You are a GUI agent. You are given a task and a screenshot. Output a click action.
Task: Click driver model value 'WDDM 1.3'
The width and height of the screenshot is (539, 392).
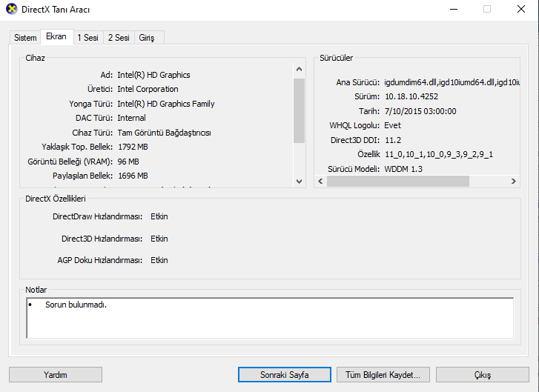403,169
